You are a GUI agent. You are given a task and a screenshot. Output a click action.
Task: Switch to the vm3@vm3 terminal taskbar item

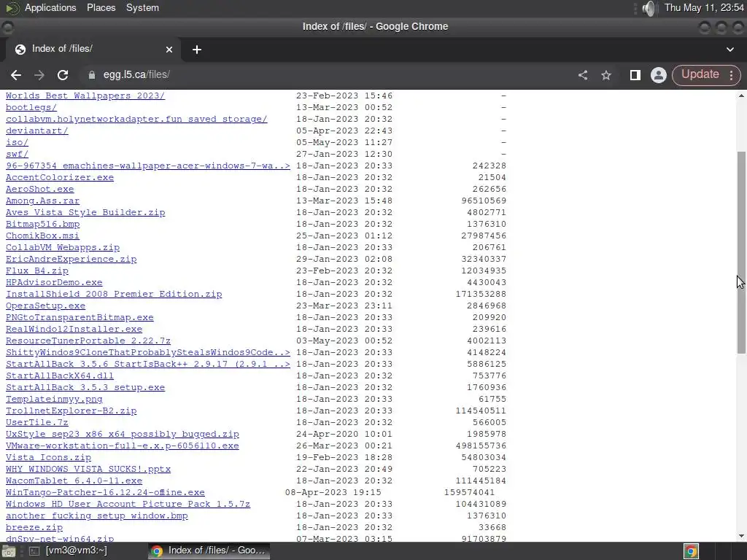69,551
